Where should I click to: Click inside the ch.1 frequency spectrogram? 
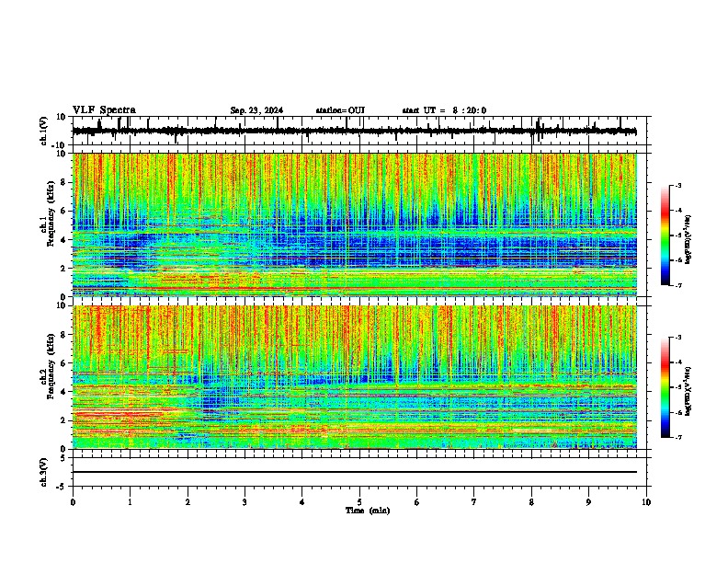[354, 224]
